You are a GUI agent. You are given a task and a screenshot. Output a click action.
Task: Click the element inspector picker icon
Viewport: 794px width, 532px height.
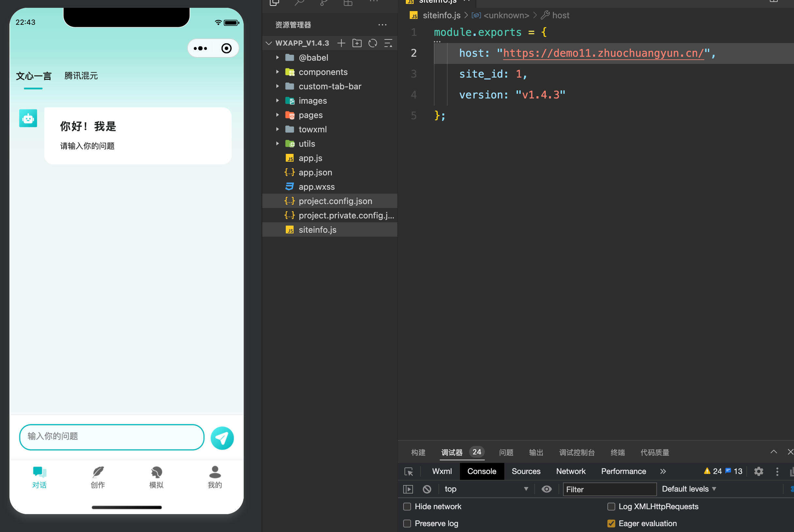tap(409, 471)
